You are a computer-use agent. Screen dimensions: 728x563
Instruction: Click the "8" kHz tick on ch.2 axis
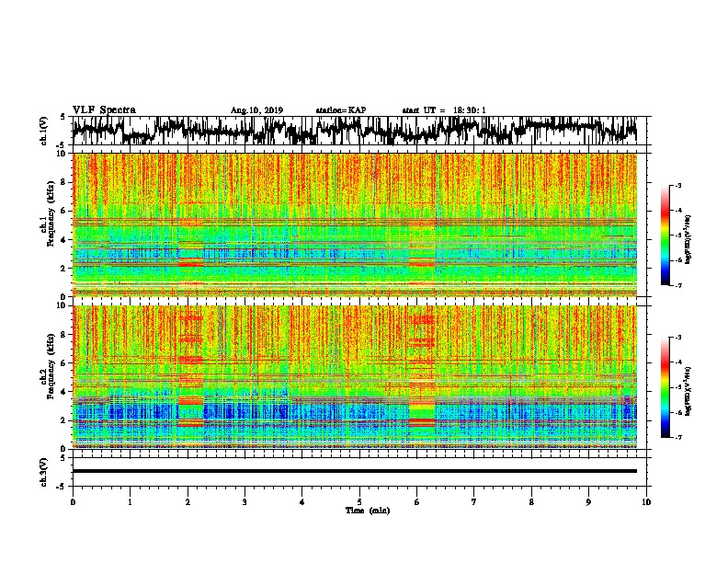click(x=64, y=335)
